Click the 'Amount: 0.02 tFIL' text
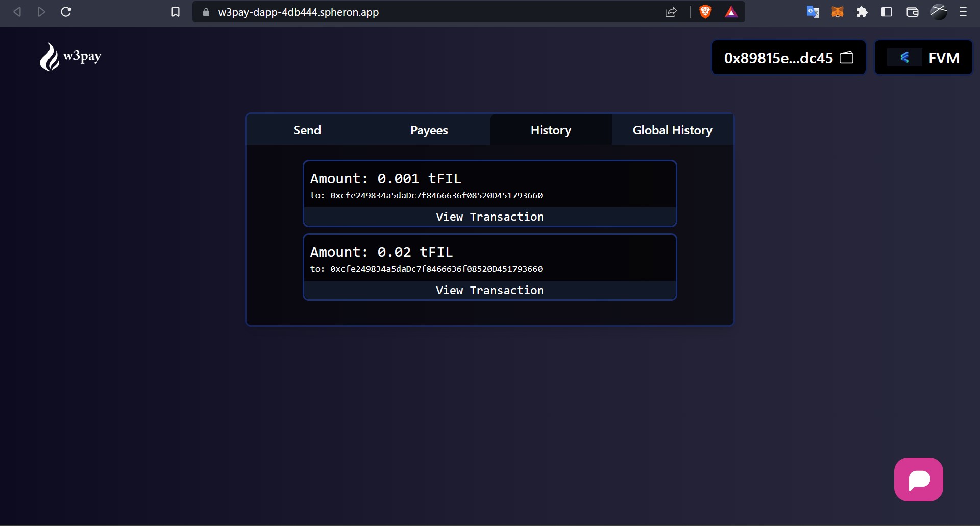The image size is (980, 526). 382,252
